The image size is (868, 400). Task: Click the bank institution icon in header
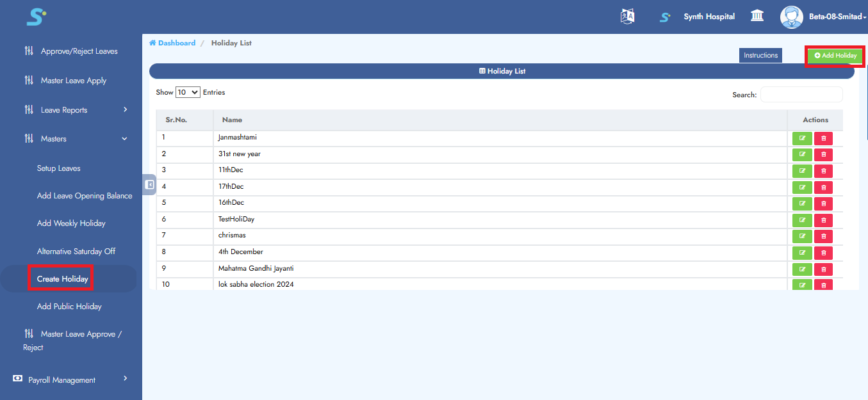click(x=757, y=16)
